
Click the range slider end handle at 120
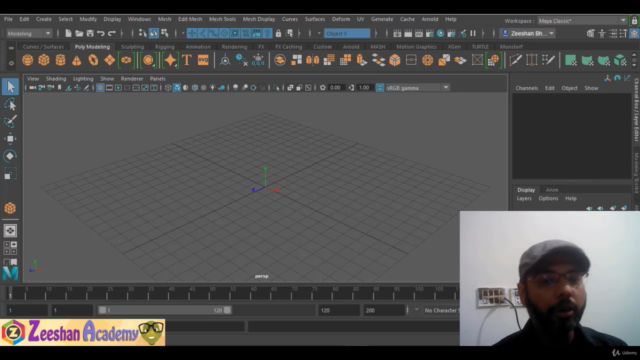pos(227,310)
